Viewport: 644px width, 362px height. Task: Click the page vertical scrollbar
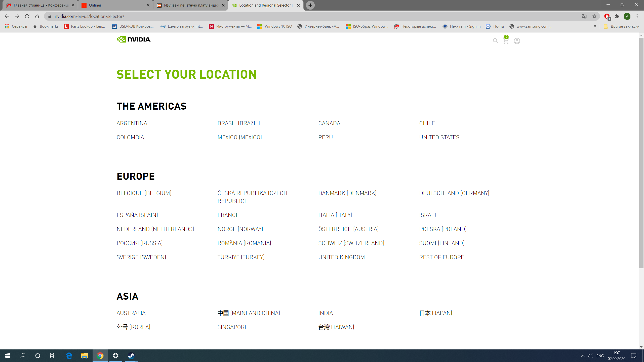pos(641,151)
